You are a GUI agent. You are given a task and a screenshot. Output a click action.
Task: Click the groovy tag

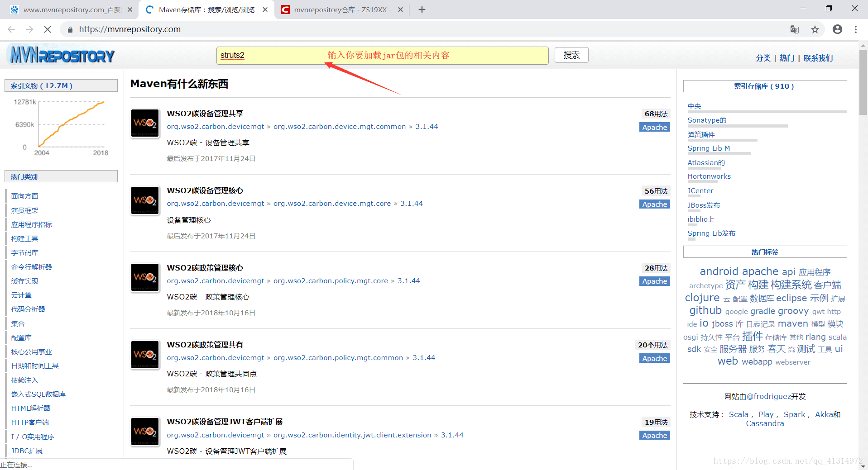[x=793, y=311]
